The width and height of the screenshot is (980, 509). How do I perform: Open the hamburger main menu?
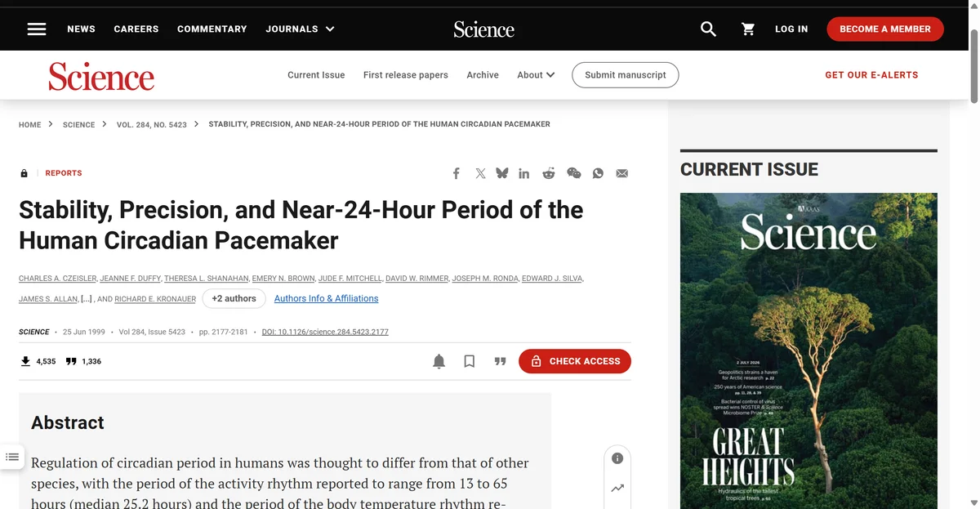37,29
